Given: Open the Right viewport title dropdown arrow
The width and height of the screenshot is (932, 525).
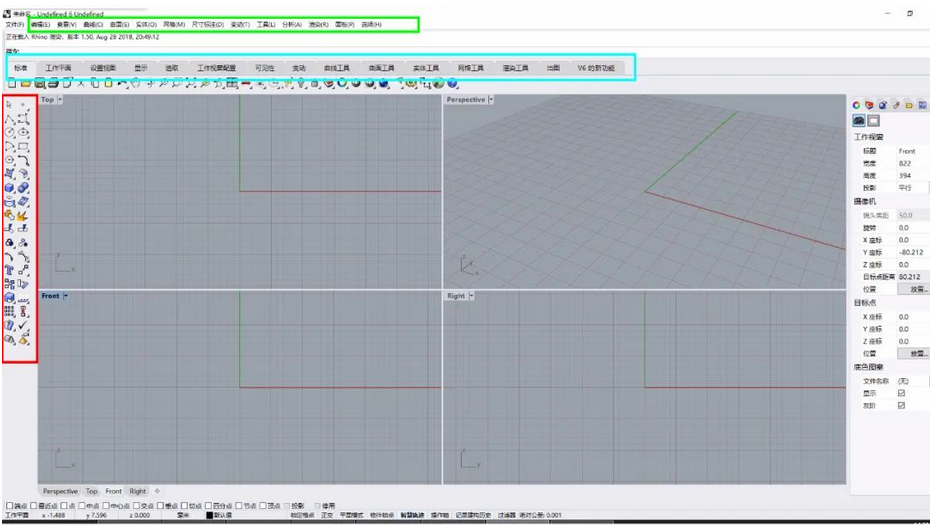Looking at the screenshot, I should 471,296.
